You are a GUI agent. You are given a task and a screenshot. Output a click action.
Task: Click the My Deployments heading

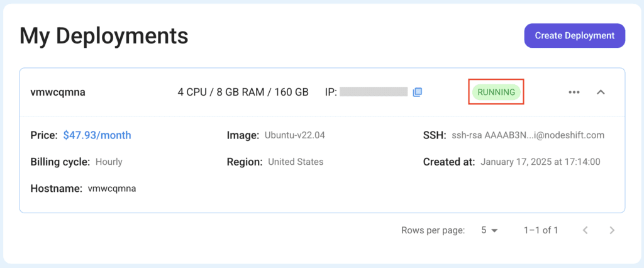pyautogui.click(x=104, y=36)
